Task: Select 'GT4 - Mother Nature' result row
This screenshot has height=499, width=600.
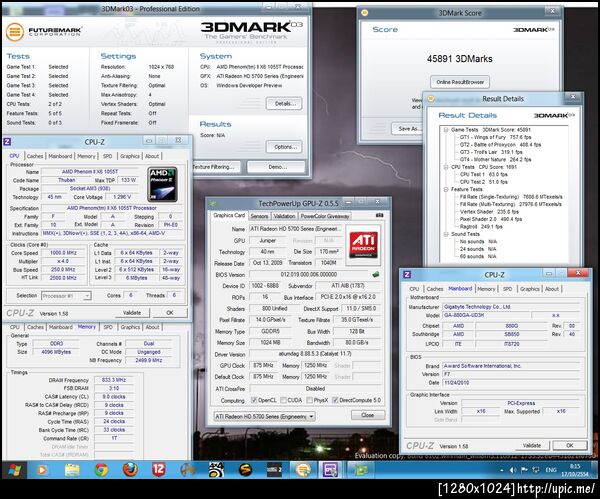Action: [x=495, y=159]
